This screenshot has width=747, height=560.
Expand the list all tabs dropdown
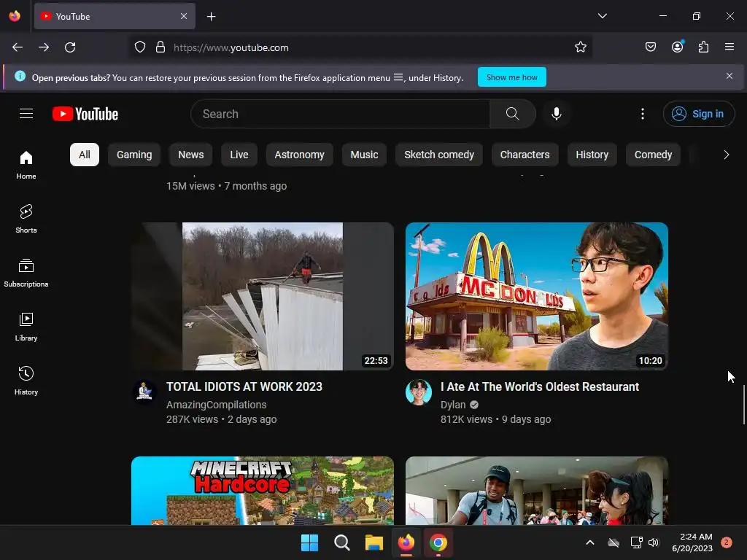click(x=602, y=16)
